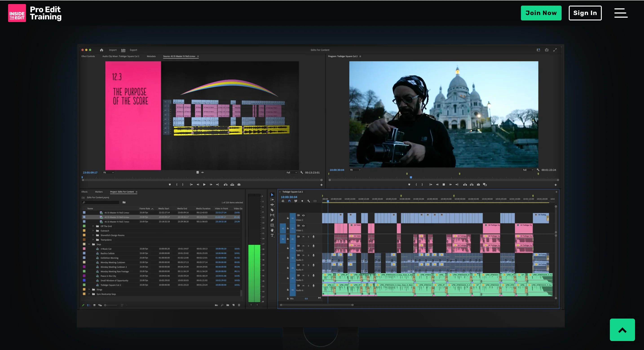Collapse the Seqs bin in the project panel
644x350 pixels.
tap(89, 244)
